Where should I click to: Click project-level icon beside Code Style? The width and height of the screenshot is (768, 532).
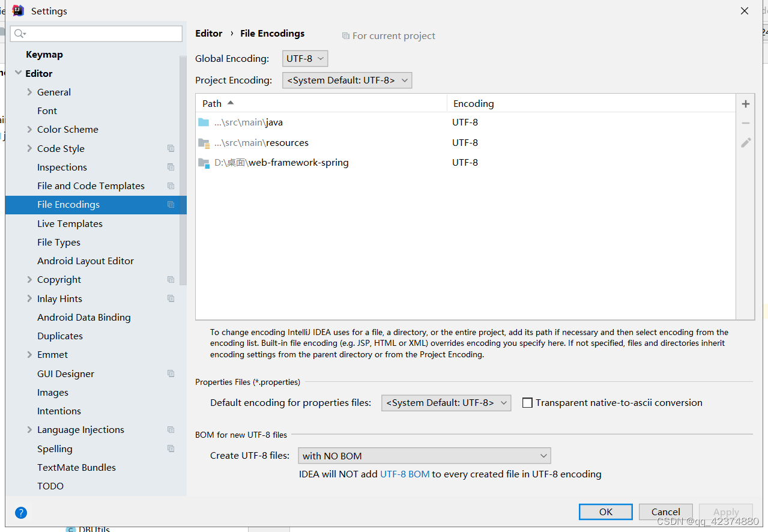[x=171, y=148]
